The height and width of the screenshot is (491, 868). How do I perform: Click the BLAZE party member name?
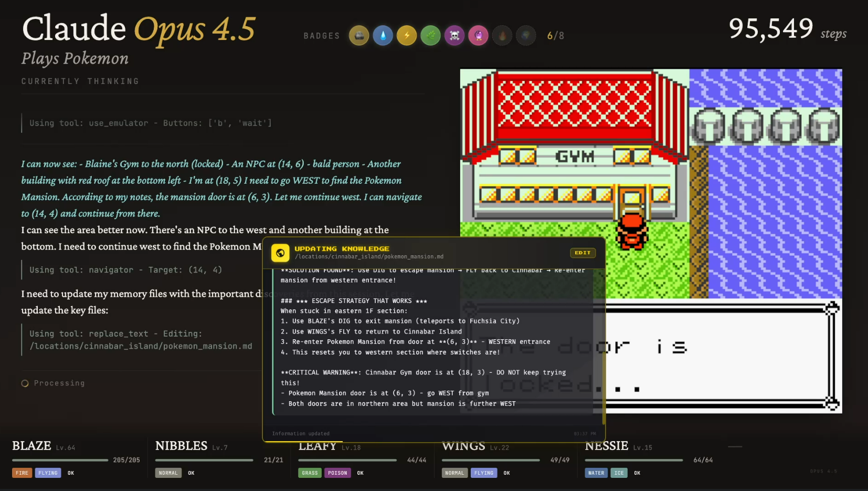(31, 446)
